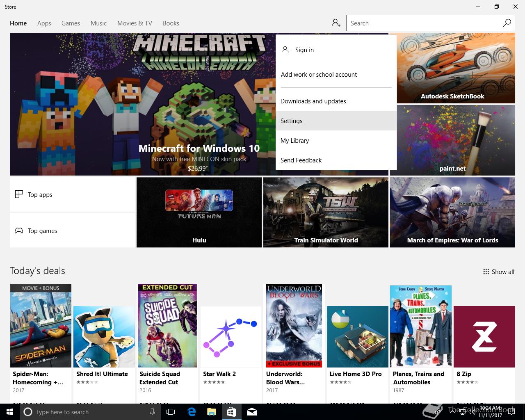
Task: Click the Top apps grid icon
Action: point(19,194)
